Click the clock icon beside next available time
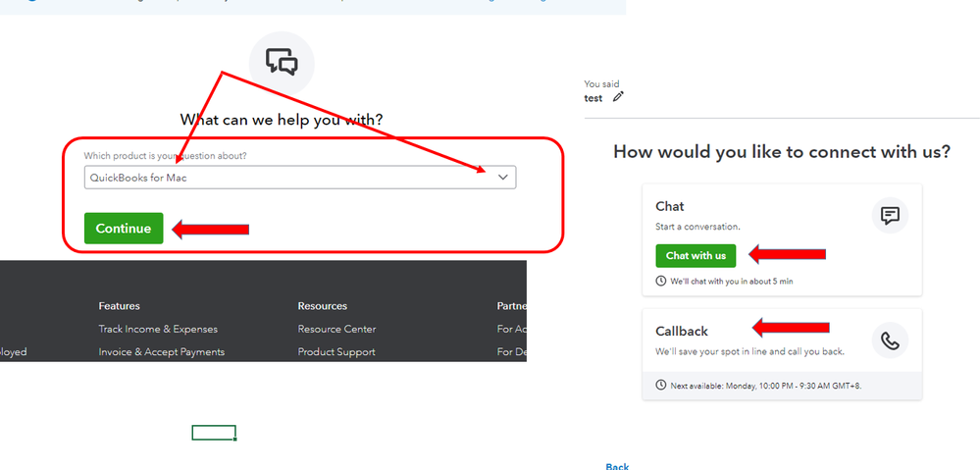The height and width of the screenshot is (470, 980). point(661,385)
